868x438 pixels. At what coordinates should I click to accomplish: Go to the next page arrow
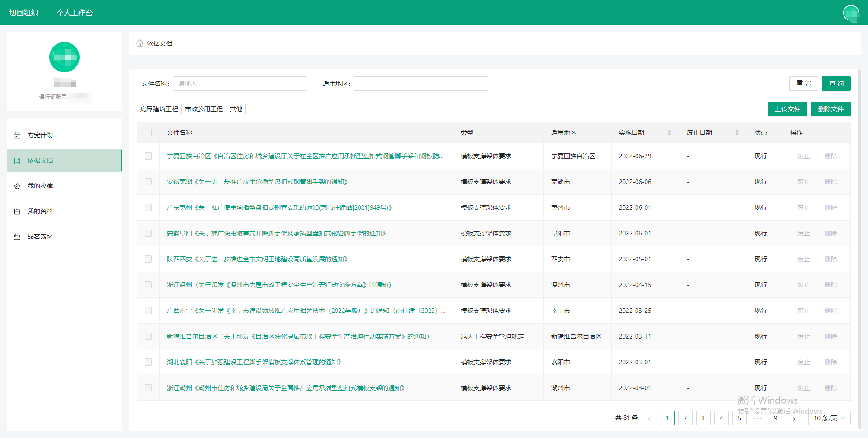794,418
